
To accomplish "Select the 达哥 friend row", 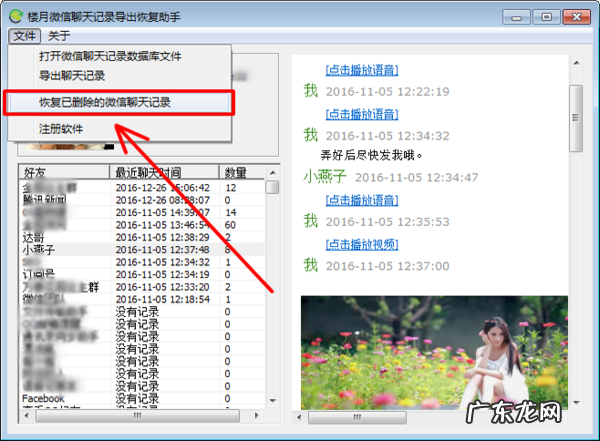I will point(142,237).
